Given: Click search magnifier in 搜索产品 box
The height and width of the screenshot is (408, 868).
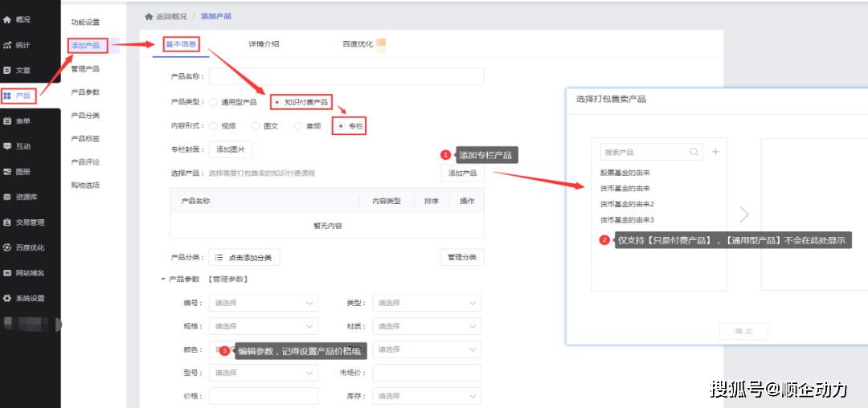Looking at the screenshot, I should tap(694, 152).
